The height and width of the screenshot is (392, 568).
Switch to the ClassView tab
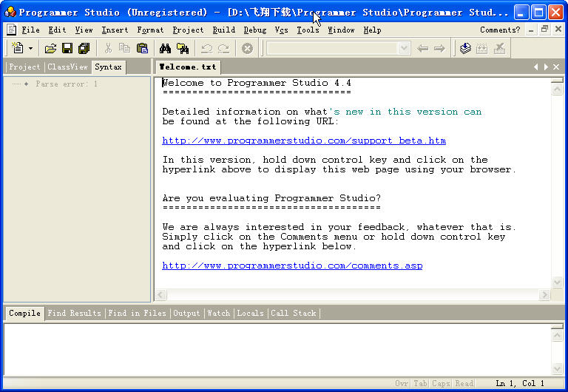point(67,67)
